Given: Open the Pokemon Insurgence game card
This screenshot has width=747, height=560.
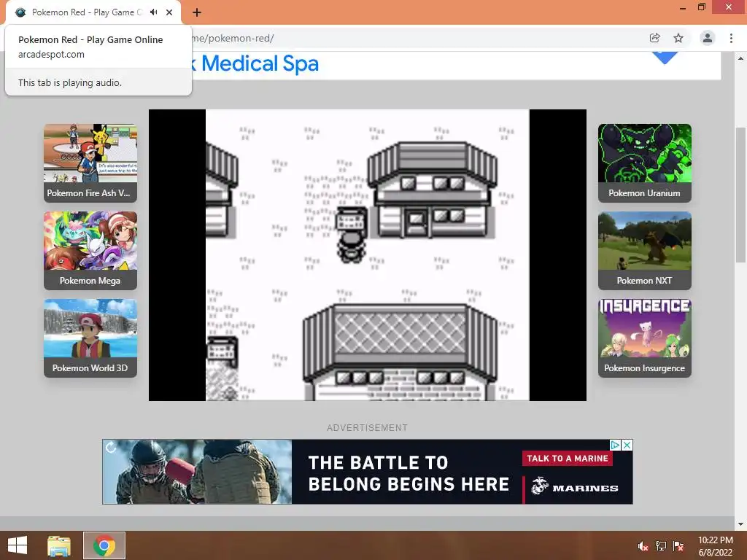Looking at the screenshot, I should pos(645,338).
